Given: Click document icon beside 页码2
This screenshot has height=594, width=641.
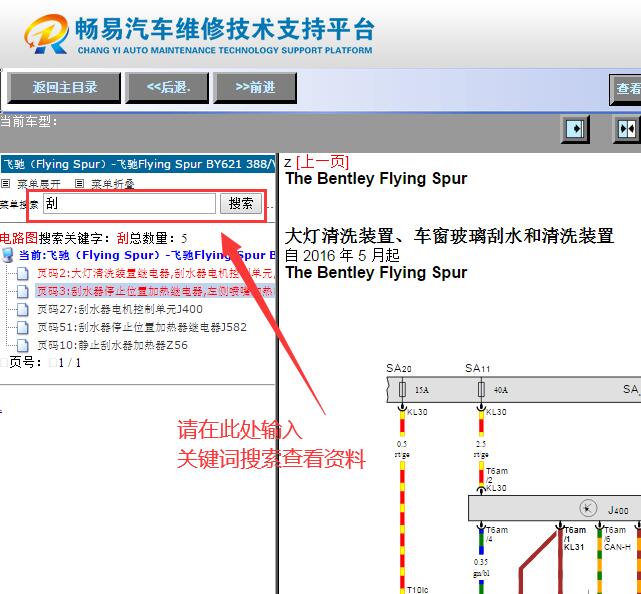Looking at the screenshot, I should (23, 273).
